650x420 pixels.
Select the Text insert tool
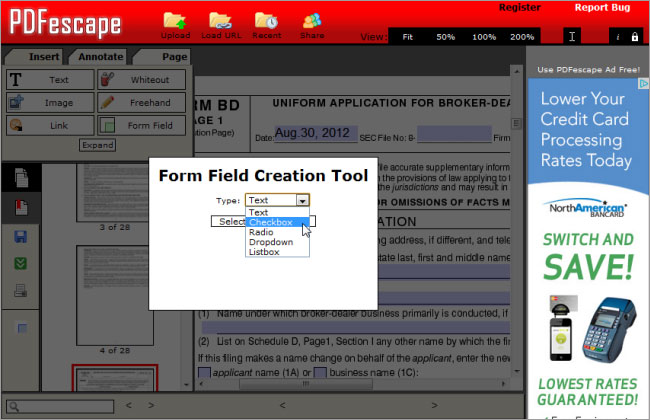[x=50, y=80]
